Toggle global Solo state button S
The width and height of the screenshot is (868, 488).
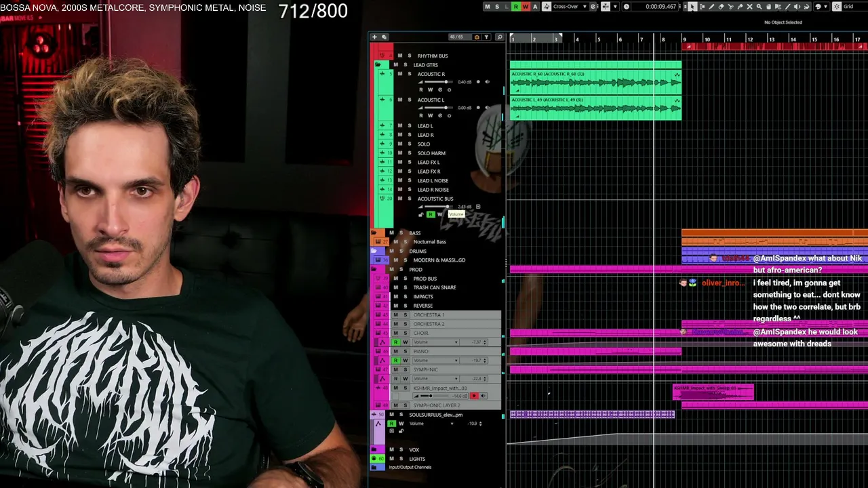coord(496,7)
